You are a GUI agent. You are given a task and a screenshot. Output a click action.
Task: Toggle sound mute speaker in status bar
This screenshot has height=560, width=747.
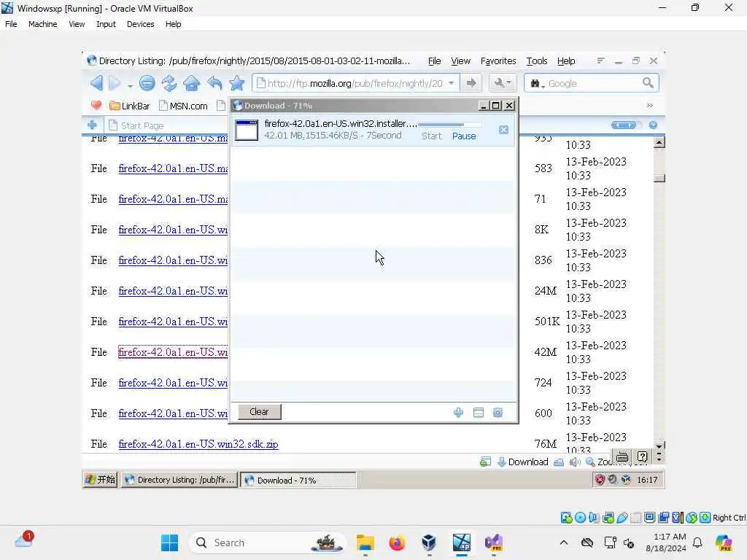[575, 462]
